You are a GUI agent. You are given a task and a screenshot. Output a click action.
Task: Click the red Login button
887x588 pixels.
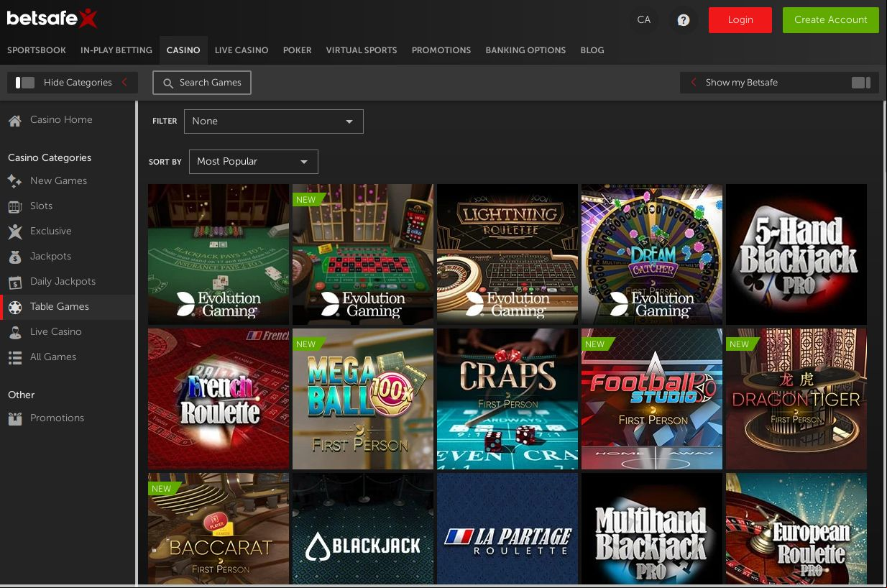pyautogui.click(x=740, y=20)
